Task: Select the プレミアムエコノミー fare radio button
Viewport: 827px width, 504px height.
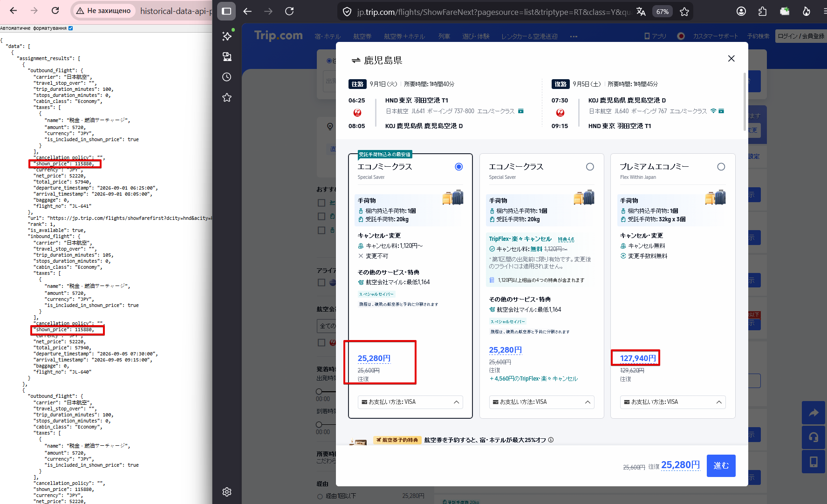Action: click(721, 167)
